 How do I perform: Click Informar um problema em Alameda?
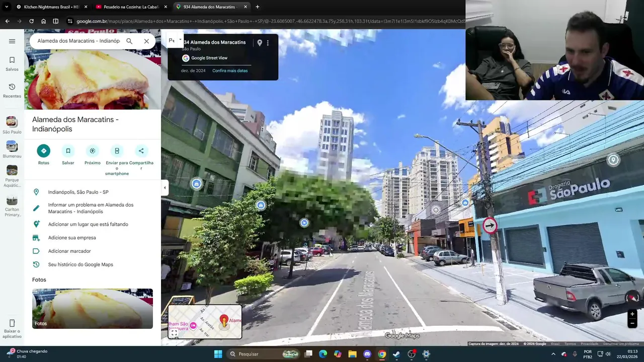tap(93, 208)
